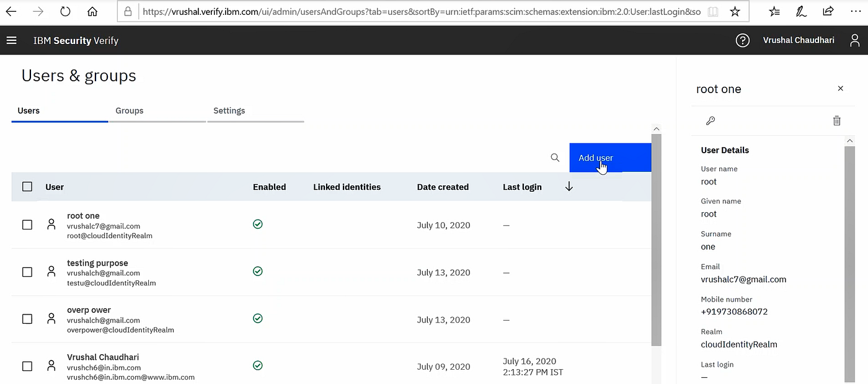Open search with the magnifier icon

(555, 158)
